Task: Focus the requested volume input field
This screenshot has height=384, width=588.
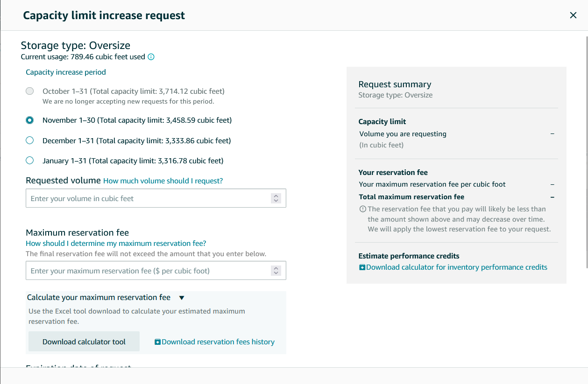Action: click(156, 198)
